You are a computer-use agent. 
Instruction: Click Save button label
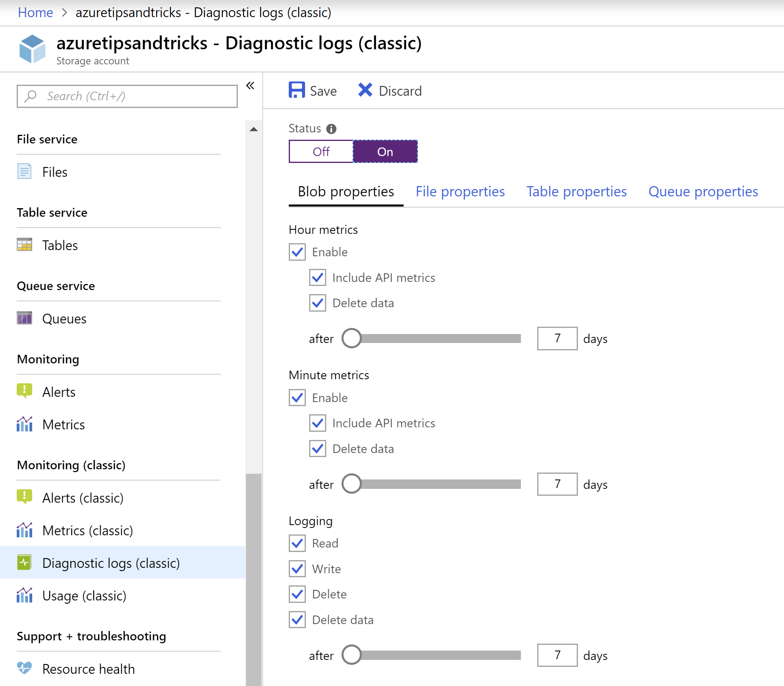click(x=323, y=91)
